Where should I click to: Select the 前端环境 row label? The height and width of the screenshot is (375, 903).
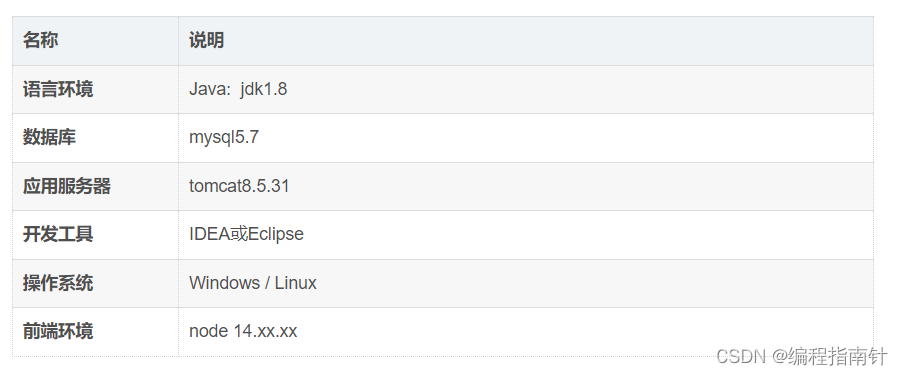58,331
